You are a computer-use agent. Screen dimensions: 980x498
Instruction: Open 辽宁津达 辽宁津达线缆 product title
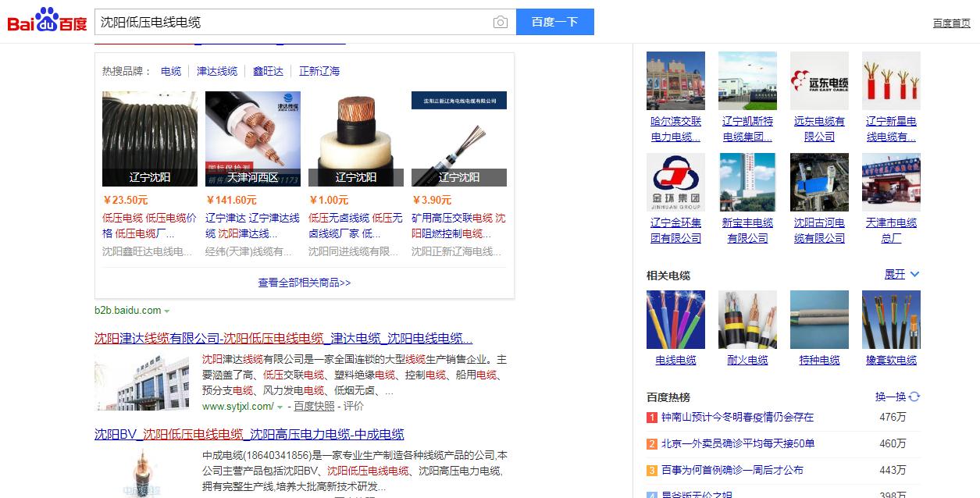(253, 226)
